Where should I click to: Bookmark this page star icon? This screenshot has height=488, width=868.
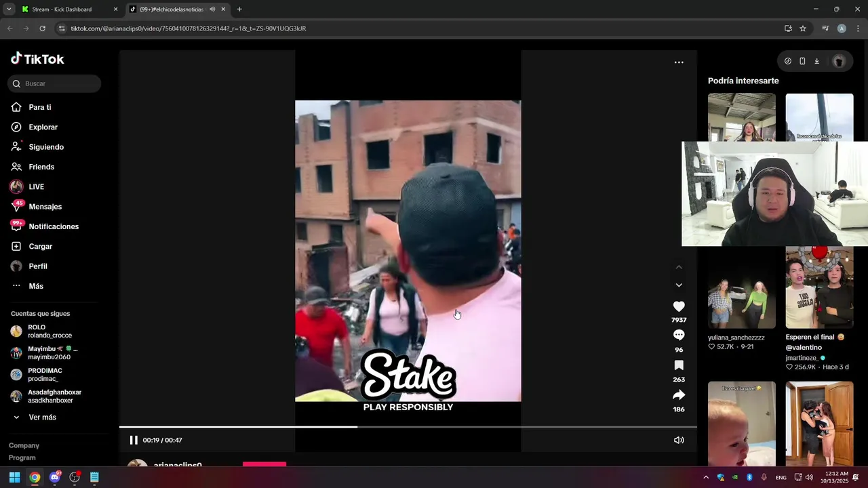tap(803, 28)
